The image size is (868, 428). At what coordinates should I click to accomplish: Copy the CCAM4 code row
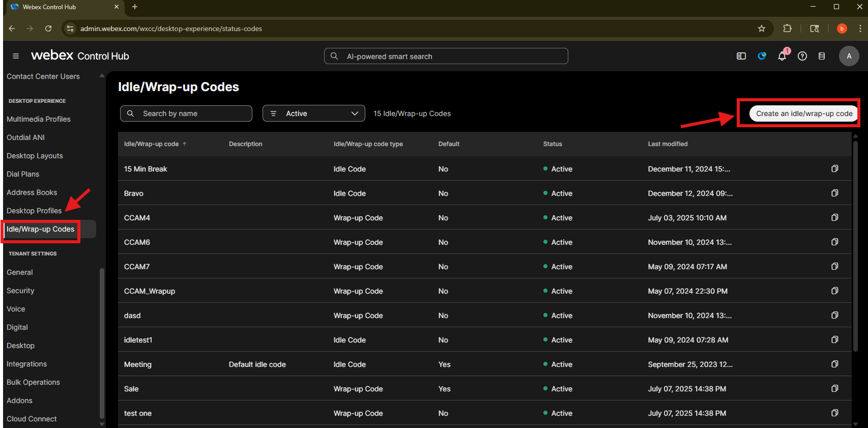(835, 217)
